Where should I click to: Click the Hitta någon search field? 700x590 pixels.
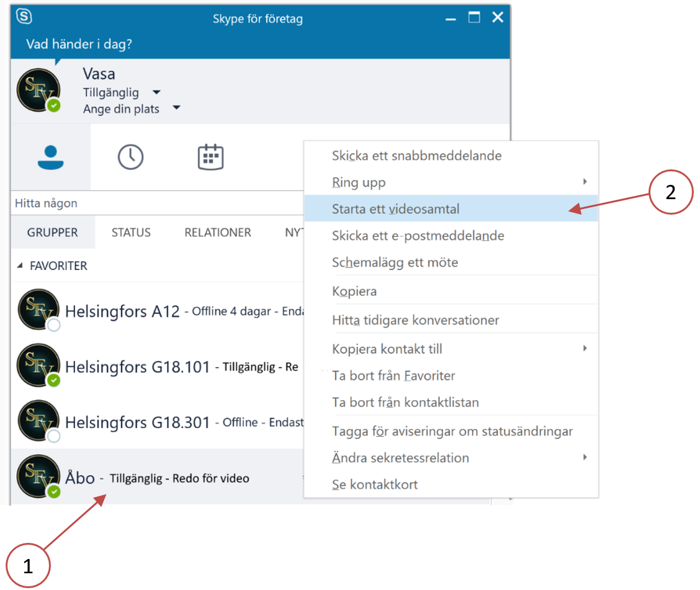(x=155, y=203)
